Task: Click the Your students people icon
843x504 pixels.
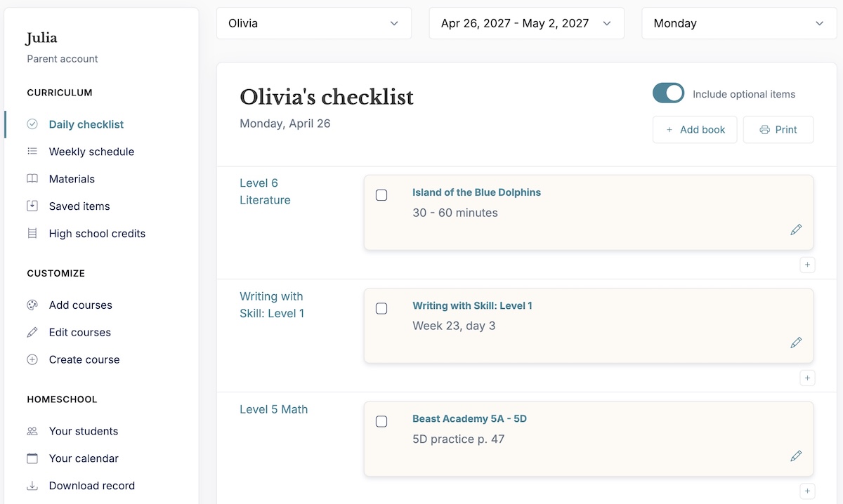Action: pos(32,432)
